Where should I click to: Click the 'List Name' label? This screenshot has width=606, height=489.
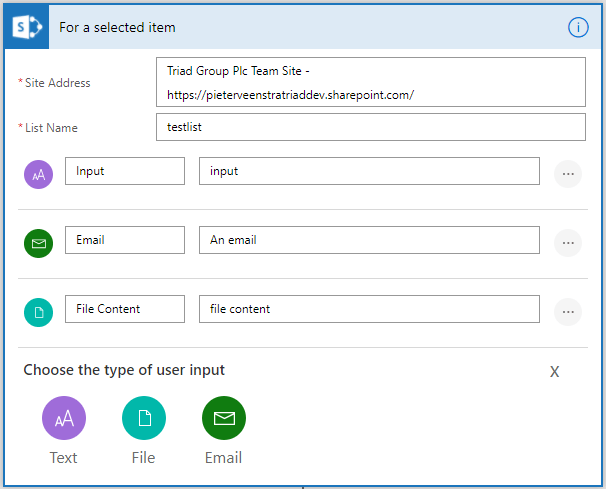[51, 128]
